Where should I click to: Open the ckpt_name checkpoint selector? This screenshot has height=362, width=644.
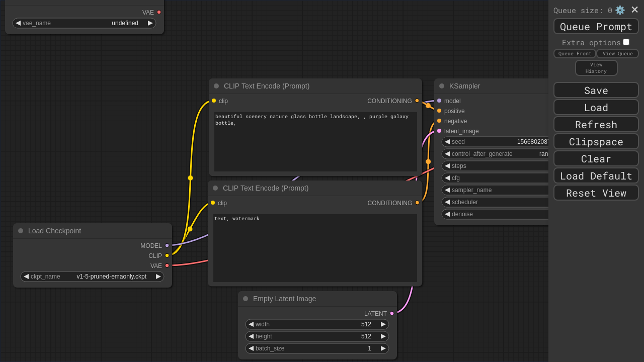pyautogui.click(x=92, y=277)
